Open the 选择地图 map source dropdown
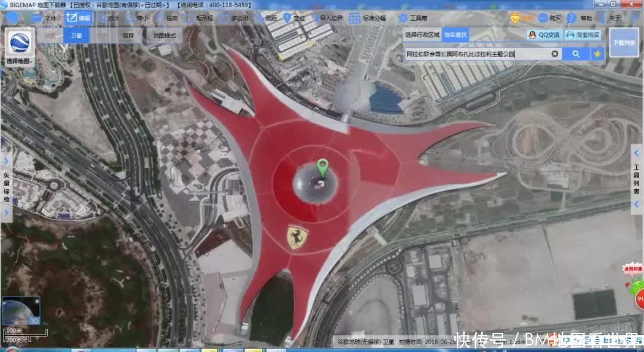Viewport: 644px width, 352px height. [x=20, y=47]
